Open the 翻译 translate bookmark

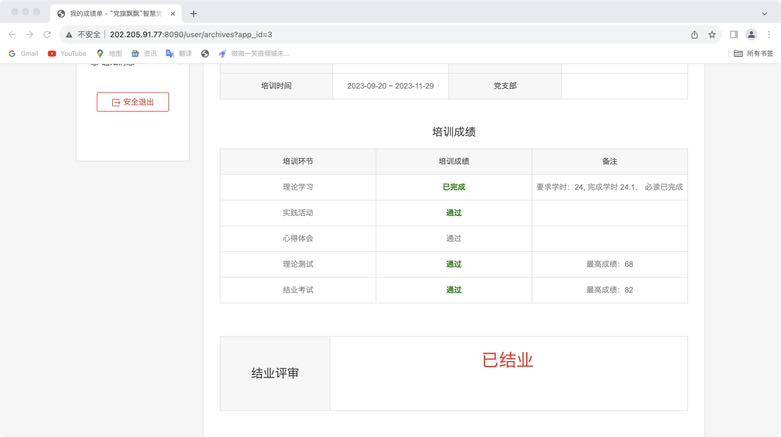179,53
